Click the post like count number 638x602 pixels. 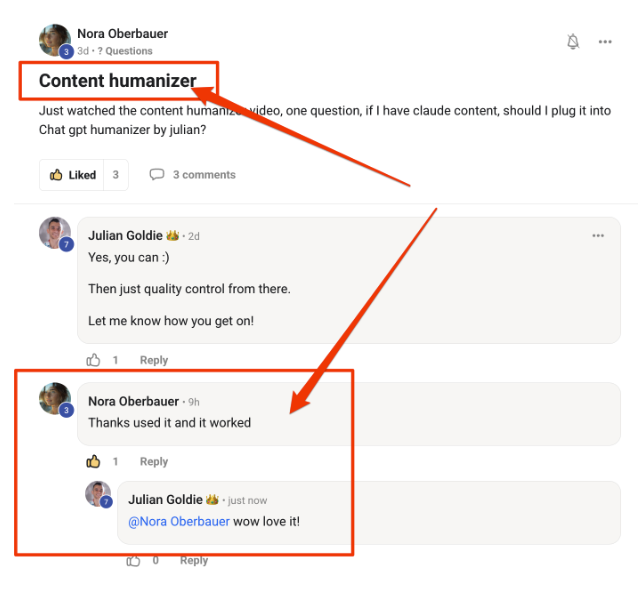point(115,175)
